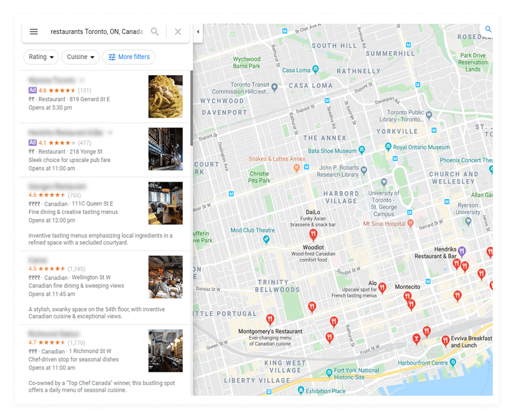Open More filters

click(129, 57)
